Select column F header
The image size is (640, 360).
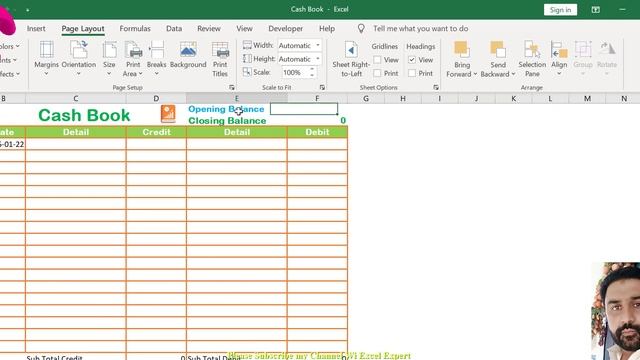coord(317,98)
